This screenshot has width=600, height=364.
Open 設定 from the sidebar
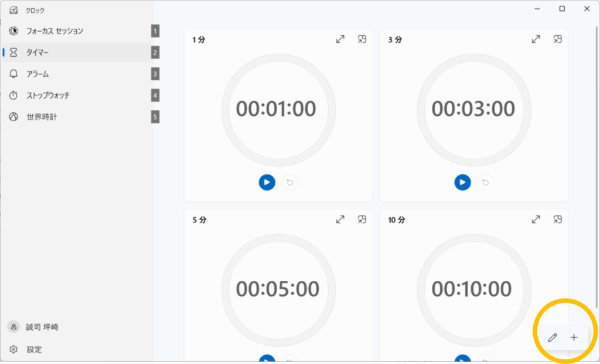tap(34, 349)
